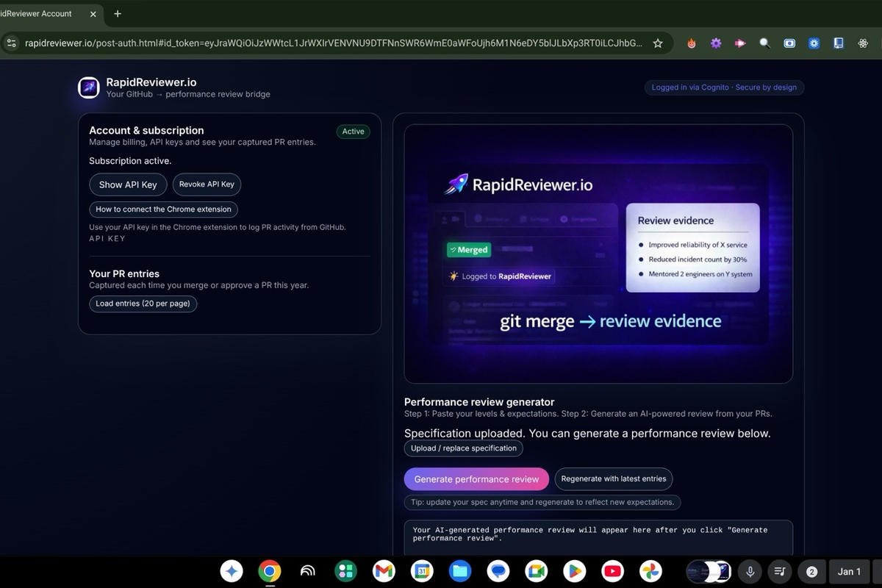Viewport: 882px width, 588px height.
Task: Open the screen capture extension icon
Action: (x=789, y=43)
